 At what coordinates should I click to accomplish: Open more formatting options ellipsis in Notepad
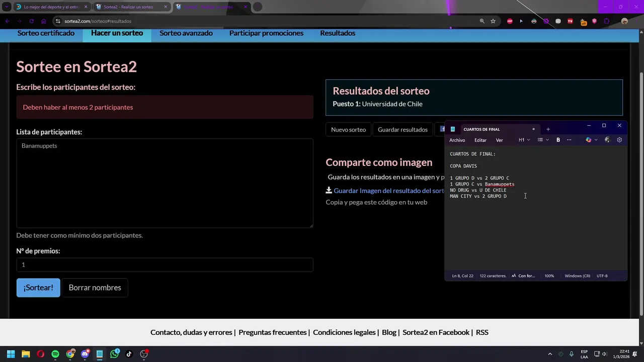(x=569, y=140)
